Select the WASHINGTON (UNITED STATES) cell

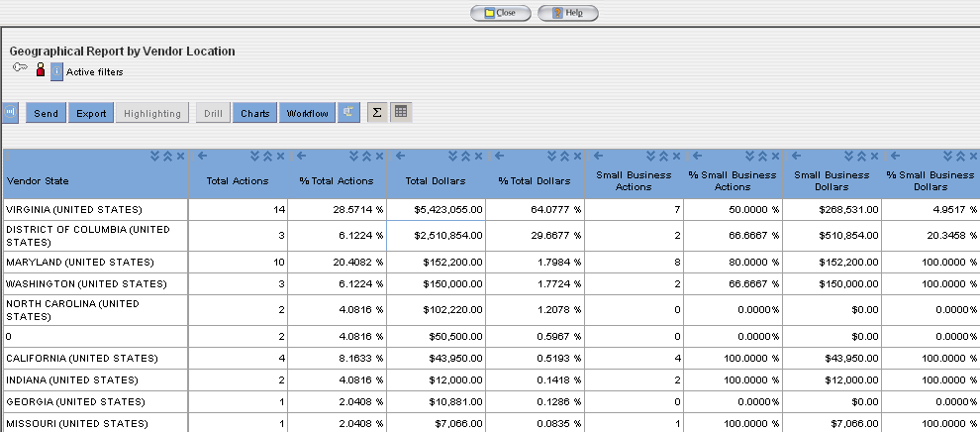coord(95,283)
